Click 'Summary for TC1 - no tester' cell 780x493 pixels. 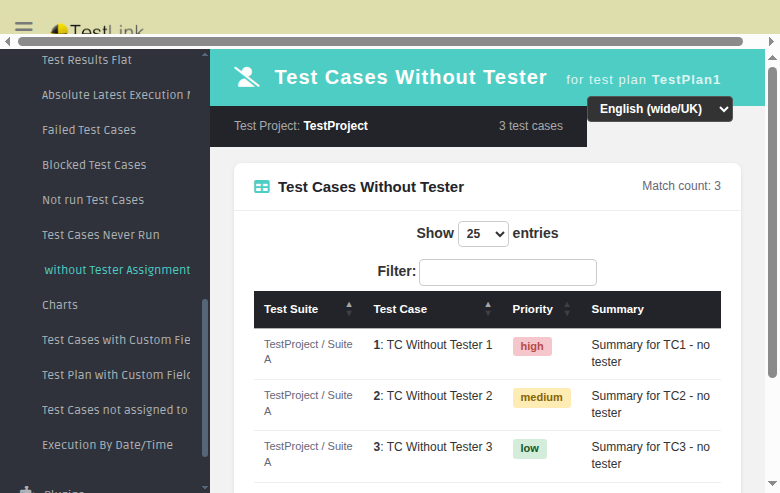651,353
